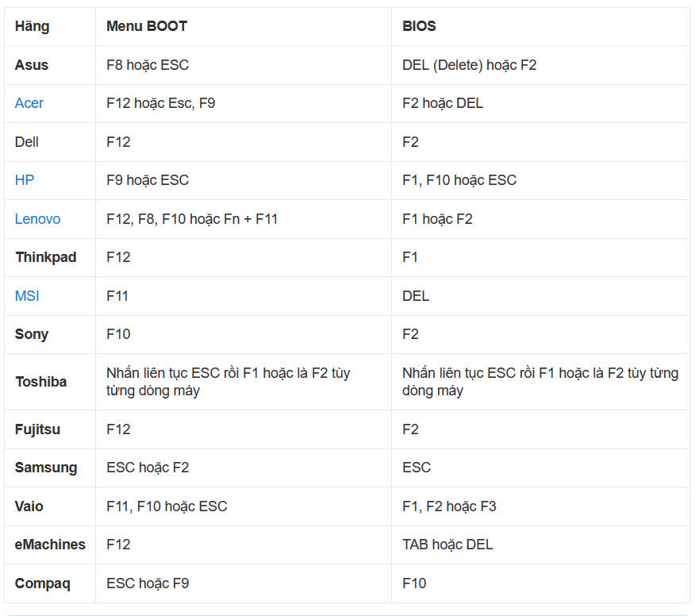
Task: Click the Sony brand name
Action: (32, 334)
